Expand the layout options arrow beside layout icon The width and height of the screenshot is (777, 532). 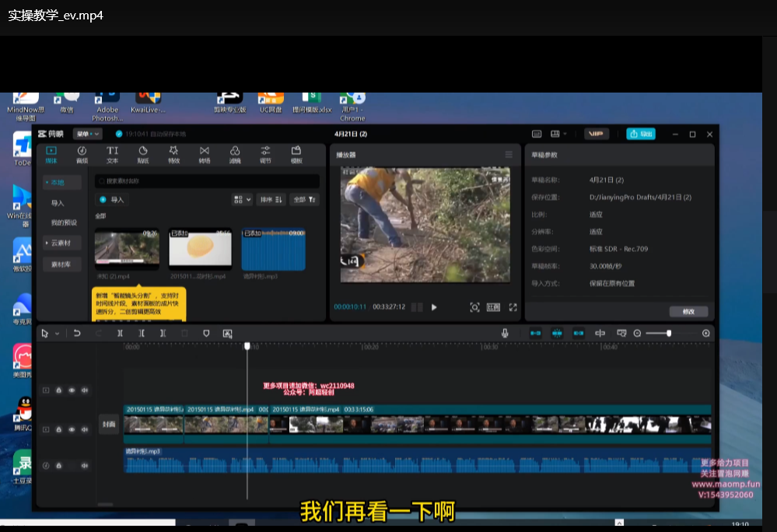(565, 134)
